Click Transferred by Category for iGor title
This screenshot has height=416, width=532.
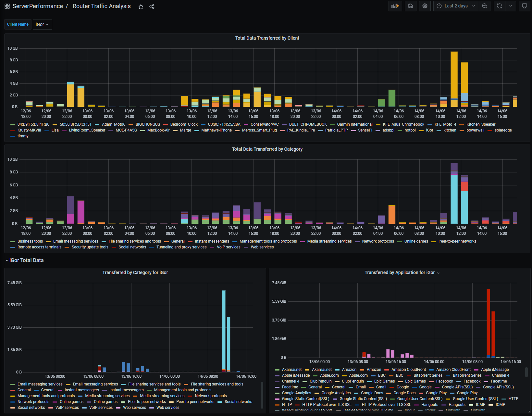135,272
